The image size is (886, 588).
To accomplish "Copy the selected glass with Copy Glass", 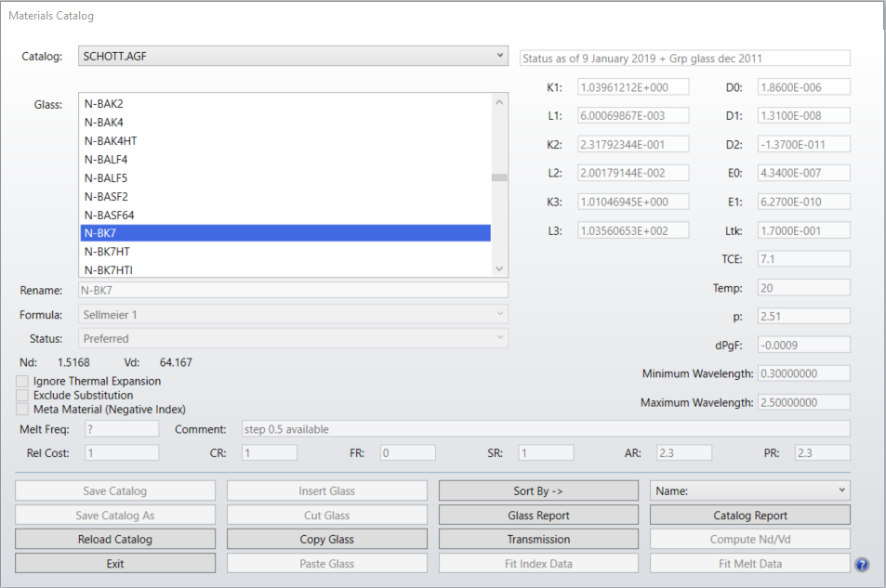I will 327,540.
